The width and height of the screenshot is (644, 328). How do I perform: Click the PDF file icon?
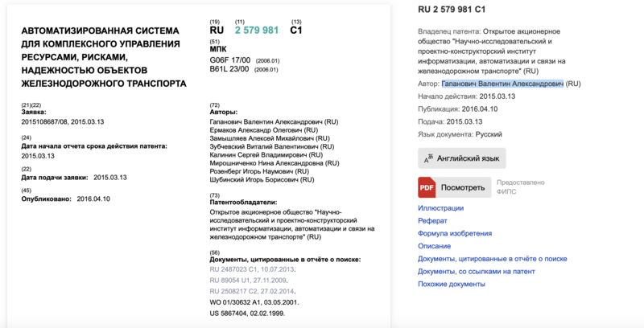click(x=427, y=188)
